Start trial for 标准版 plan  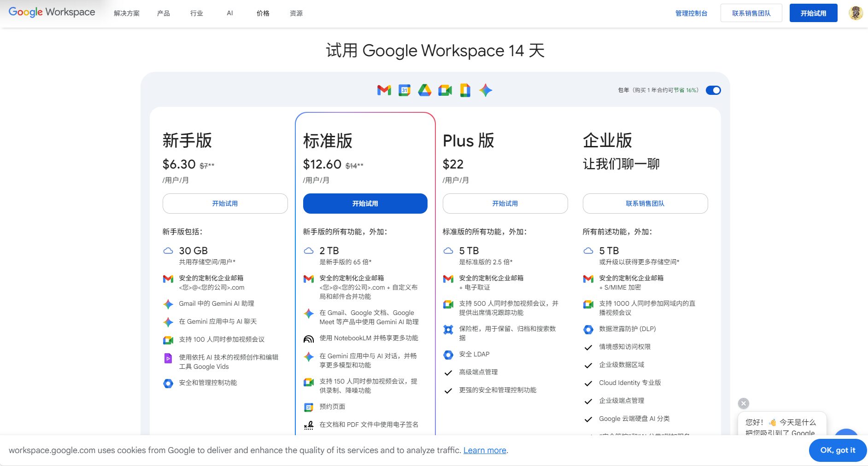365,204
